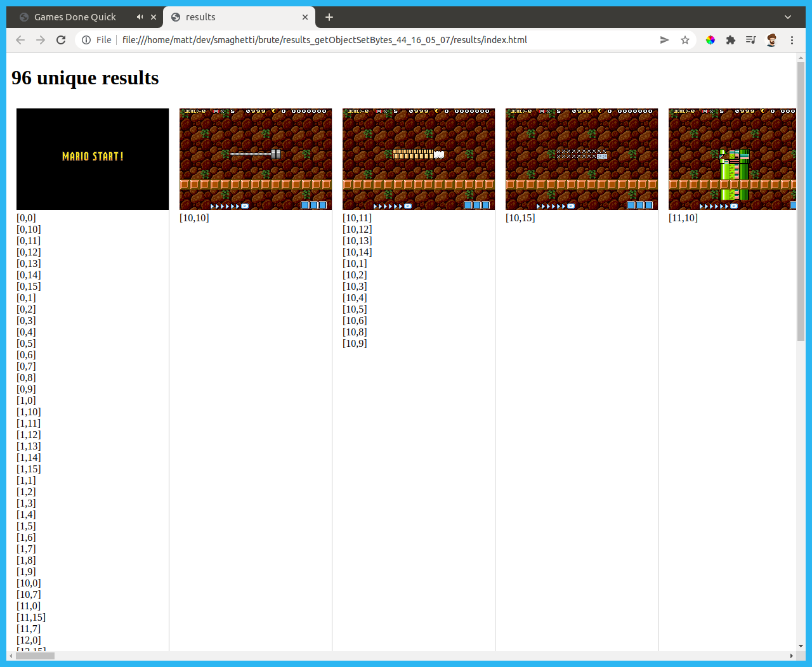The image size is (812, 667).
Task: Mute the Games Done Quick tab audio
Action: point(140,17)
